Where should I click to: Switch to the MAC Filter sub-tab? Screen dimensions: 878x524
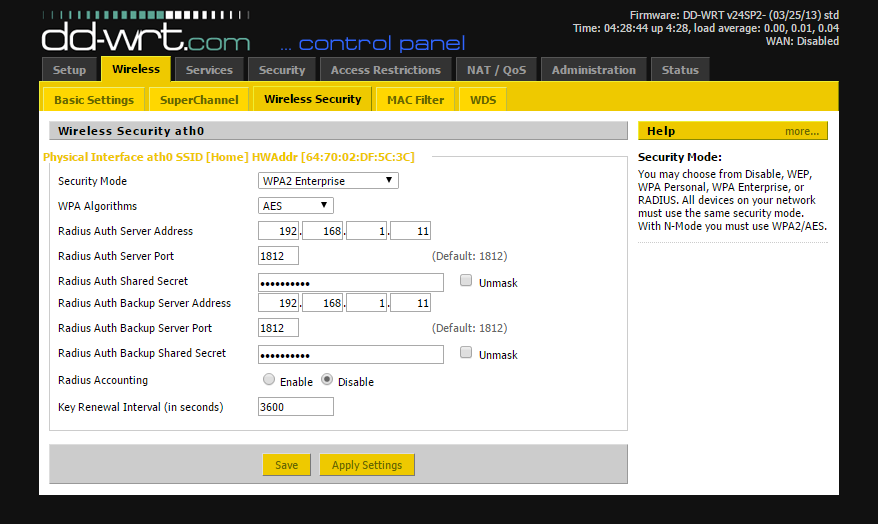(x=415, y=99)
